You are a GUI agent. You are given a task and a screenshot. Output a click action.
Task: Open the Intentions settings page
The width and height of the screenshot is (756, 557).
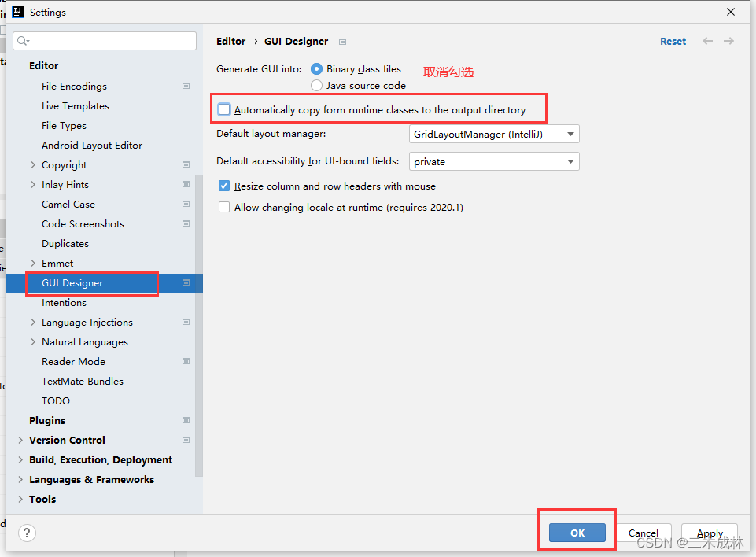tap(64, 302)
